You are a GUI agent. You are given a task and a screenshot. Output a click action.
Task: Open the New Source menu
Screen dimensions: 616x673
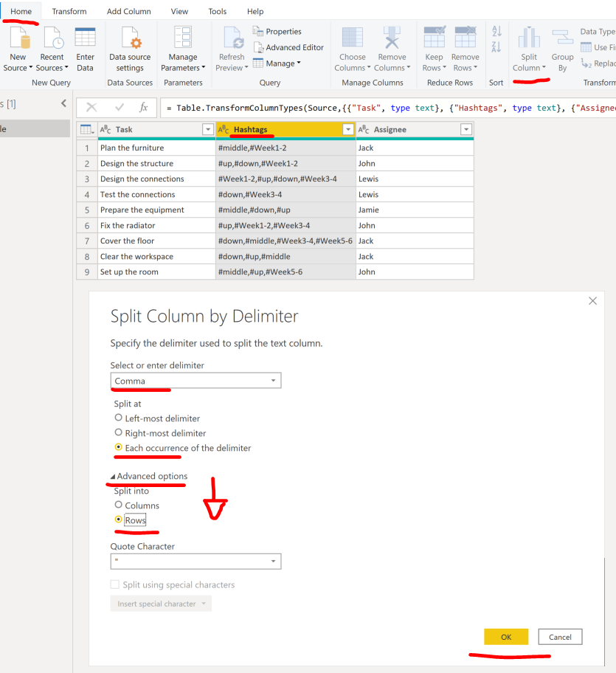18,49
